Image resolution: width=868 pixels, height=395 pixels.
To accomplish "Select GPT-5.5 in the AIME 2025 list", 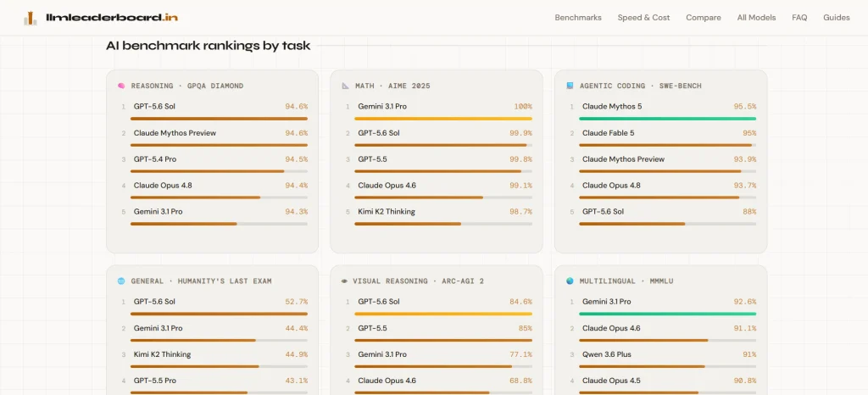I will [x=373, y=159].
